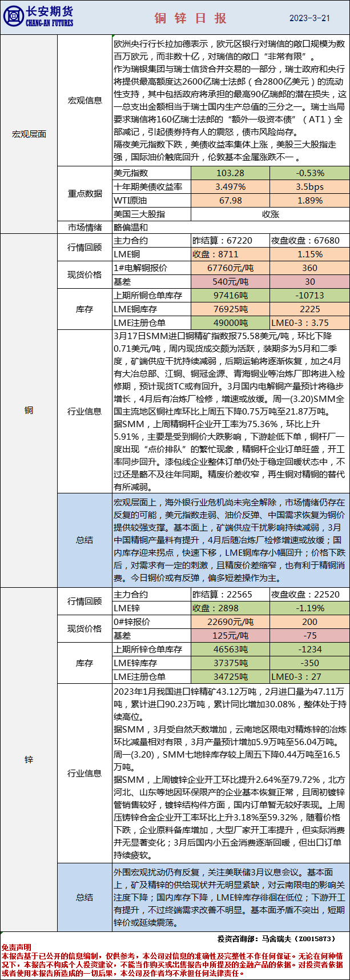Select the copper 基差 540元/吨 cell
Screen dimensions: 350x980
point(230,282)
